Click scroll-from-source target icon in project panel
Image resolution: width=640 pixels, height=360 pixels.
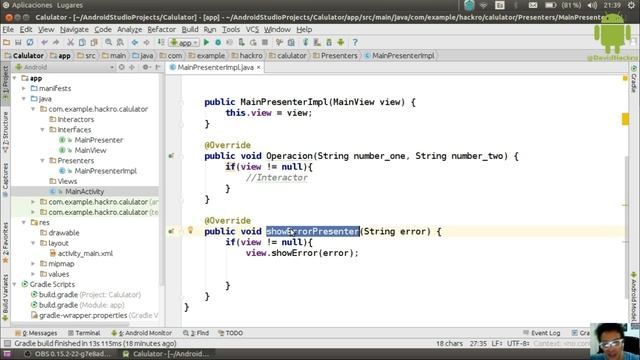(121, 67)
